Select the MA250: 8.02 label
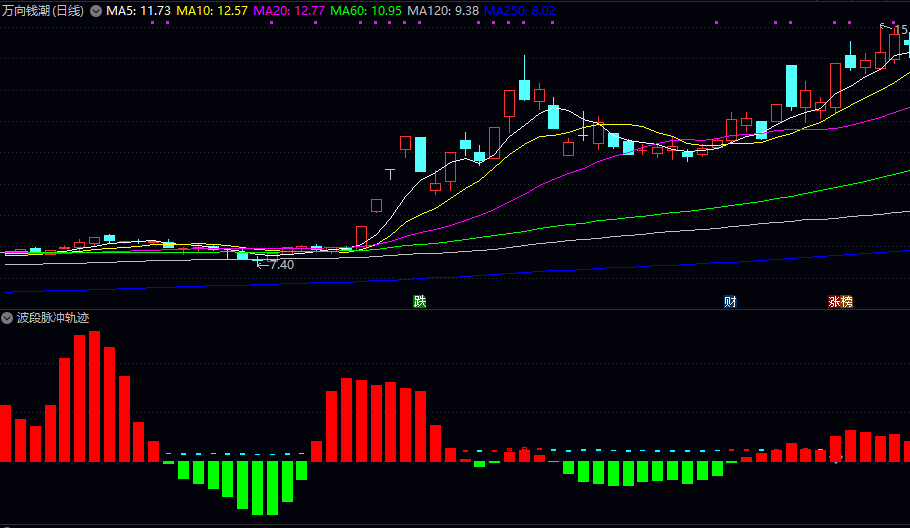 519,10
